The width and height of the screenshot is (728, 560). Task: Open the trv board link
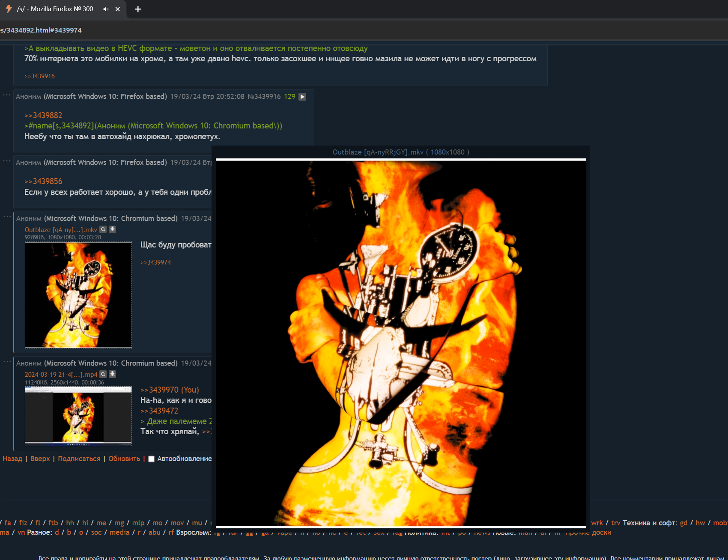616,523
